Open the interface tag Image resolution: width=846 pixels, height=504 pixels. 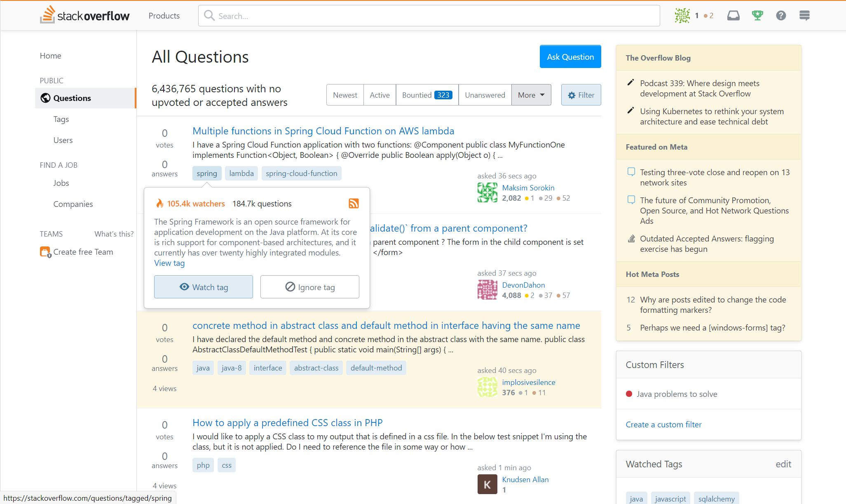pyautogui.click(x=268, y=368)
